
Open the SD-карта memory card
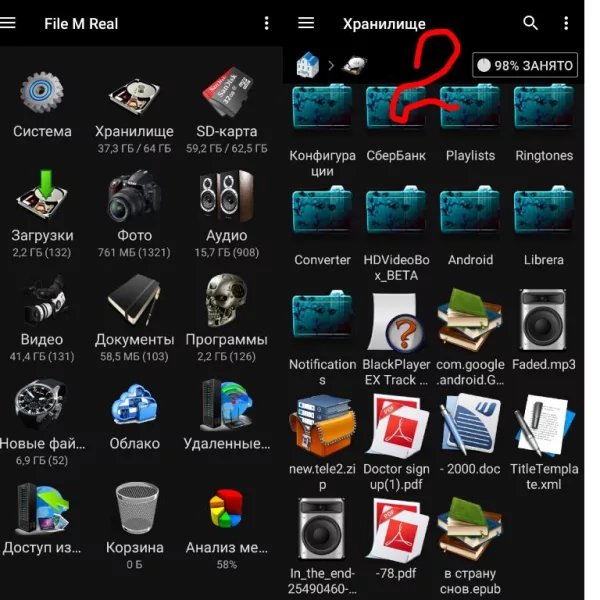tap(227, 92)
